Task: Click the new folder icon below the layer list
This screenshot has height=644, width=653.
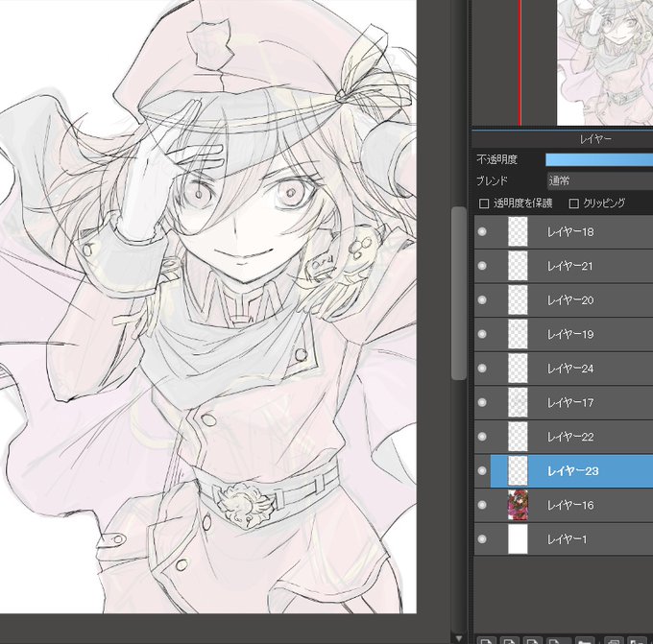Action: pos(585,640)
